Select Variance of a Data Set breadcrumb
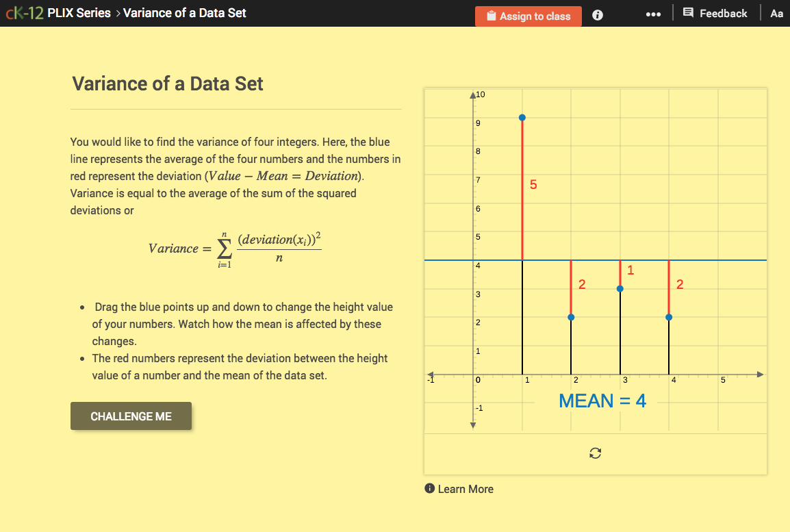790x532 pixels. (184, 12)
